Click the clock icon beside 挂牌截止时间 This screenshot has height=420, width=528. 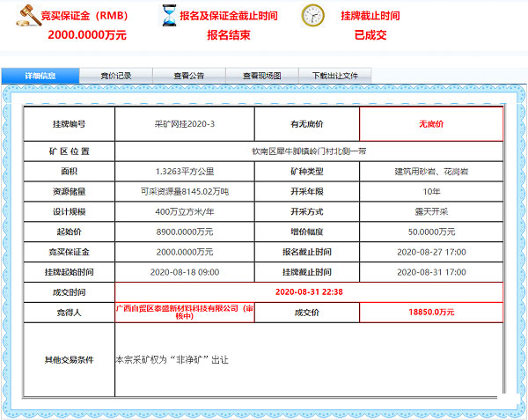(x=313, y=17)
